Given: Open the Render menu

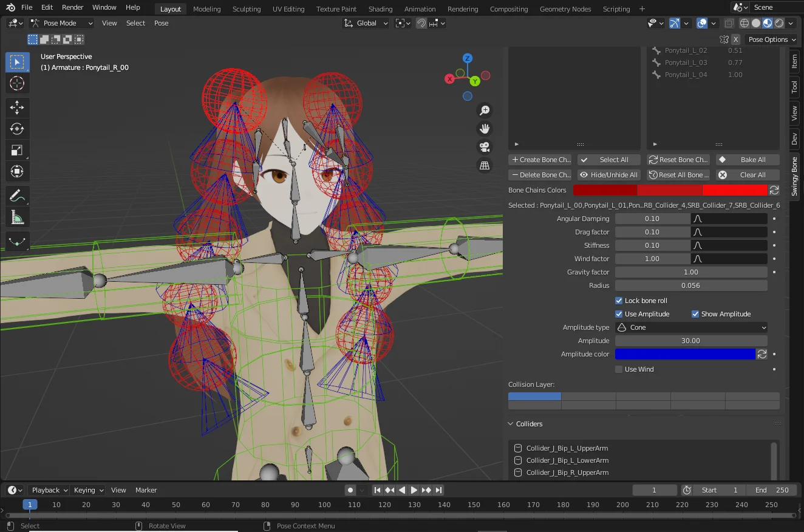Looking at the screenshot, I should [x=72, y=7].
